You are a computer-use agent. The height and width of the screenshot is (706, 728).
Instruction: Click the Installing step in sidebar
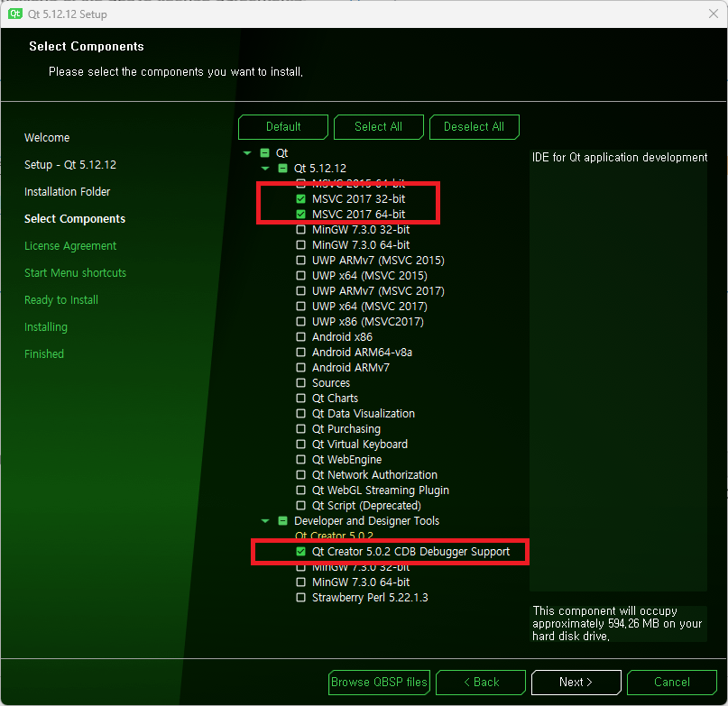click(x=46, y=326)
